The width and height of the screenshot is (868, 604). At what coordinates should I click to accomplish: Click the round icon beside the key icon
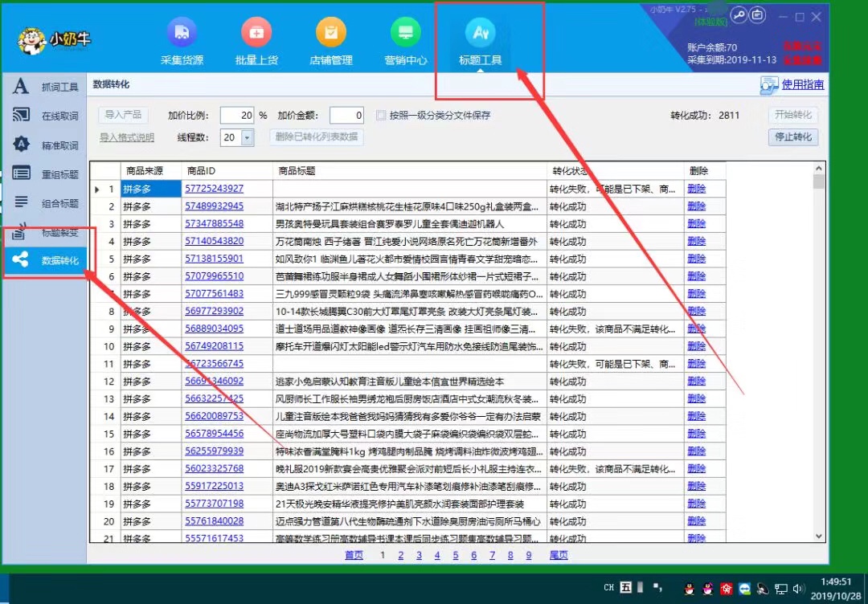[x=757, y=15]
